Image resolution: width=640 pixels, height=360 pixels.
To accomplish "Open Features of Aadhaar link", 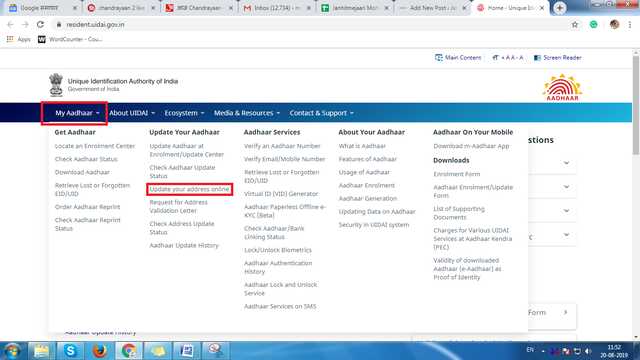I will pyautogui.click(x=367, y=159).
